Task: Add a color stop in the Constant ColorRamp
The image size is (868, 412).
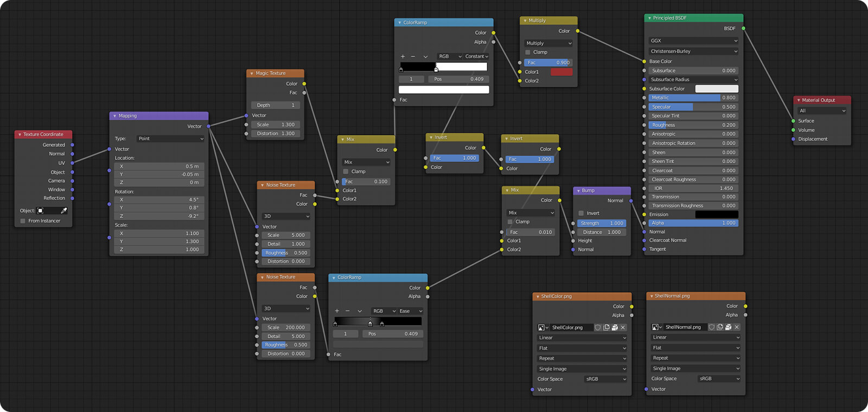Action: pyautogui.click(x=403, y=56)
